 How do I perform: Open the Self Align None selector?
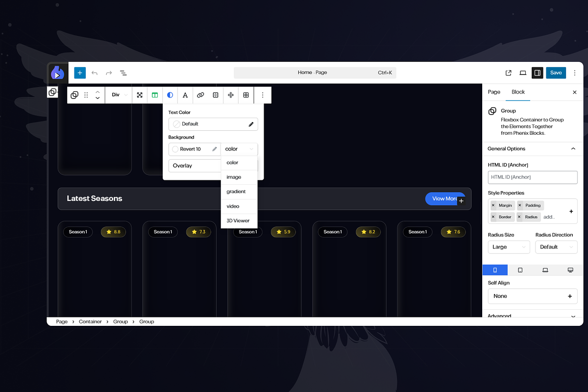click(533, 296)
